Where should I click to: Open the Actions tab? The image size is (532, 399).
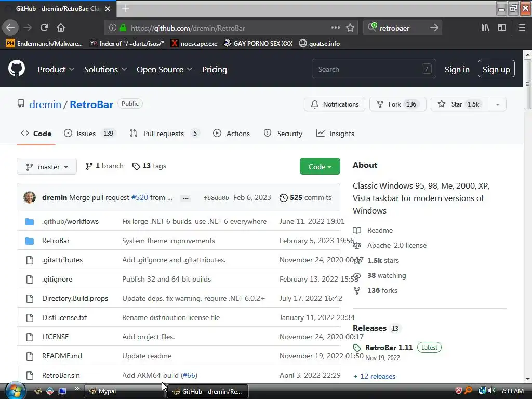(x=231, y=134)
